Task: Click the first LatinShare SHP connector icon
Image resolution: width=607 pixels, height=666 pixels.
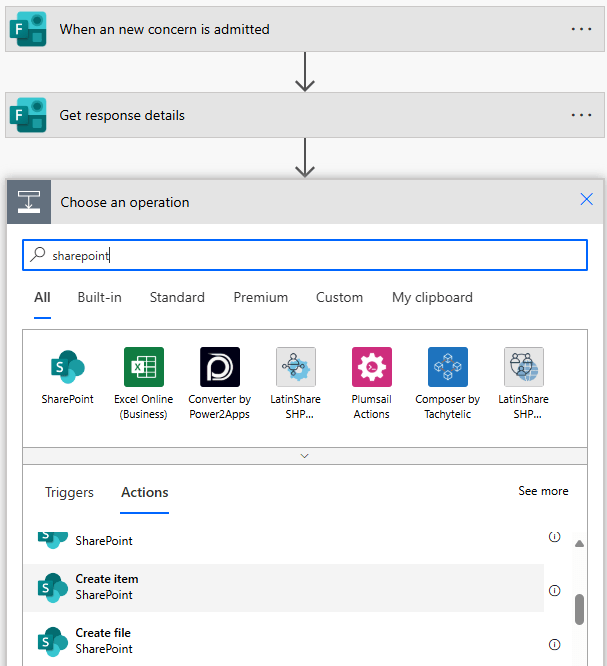Action: click(x=295, y=367)
